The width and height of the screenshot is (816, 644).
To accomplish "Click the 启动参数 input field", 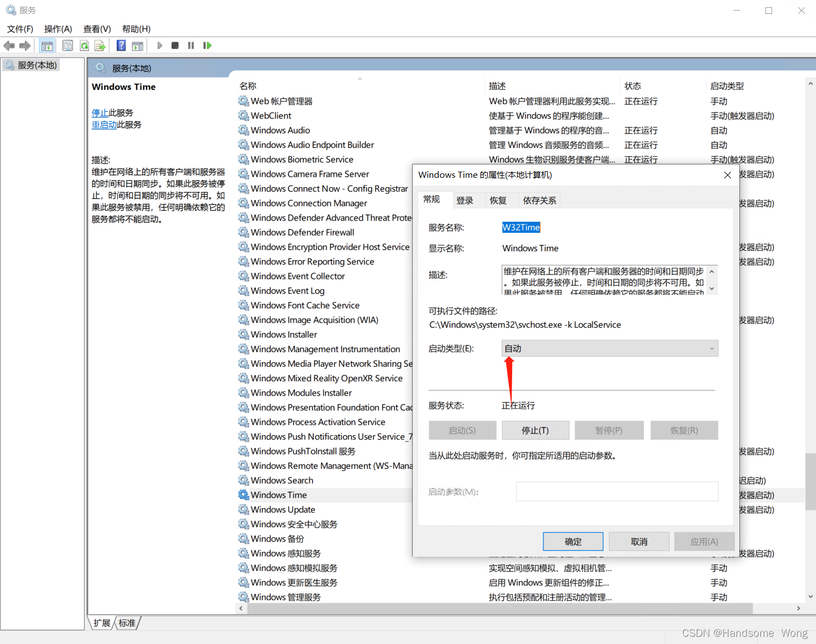I will click(x=617, y=492).
